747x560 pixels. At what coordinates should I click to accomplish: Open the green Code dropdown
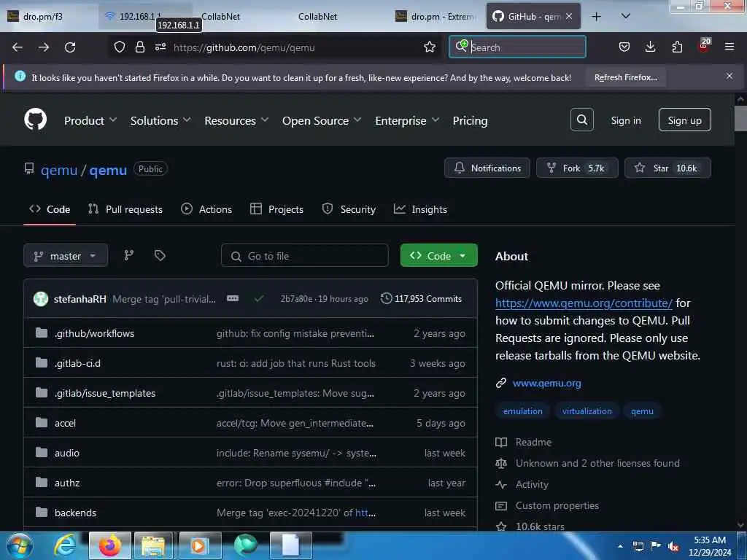click(x=438, y=256)
